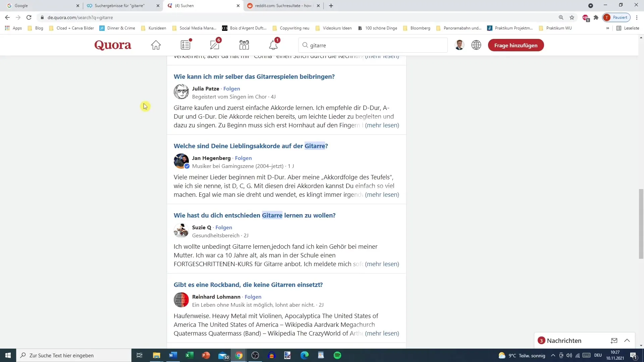The height and width of the screenshot is (362, 644).
Task: Show hidden system tray icons chevron
Action: [553, 355]
